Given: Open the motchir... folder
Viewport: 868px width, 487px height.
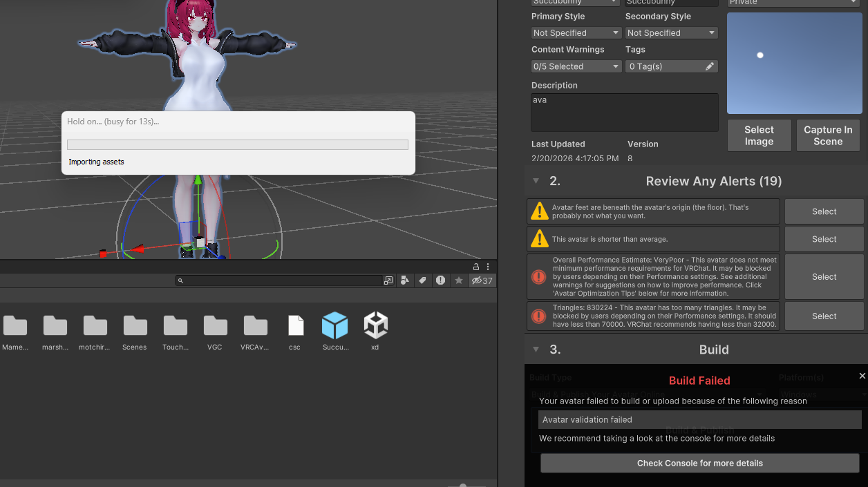Looking at the screenshot, I should [95, 326].
